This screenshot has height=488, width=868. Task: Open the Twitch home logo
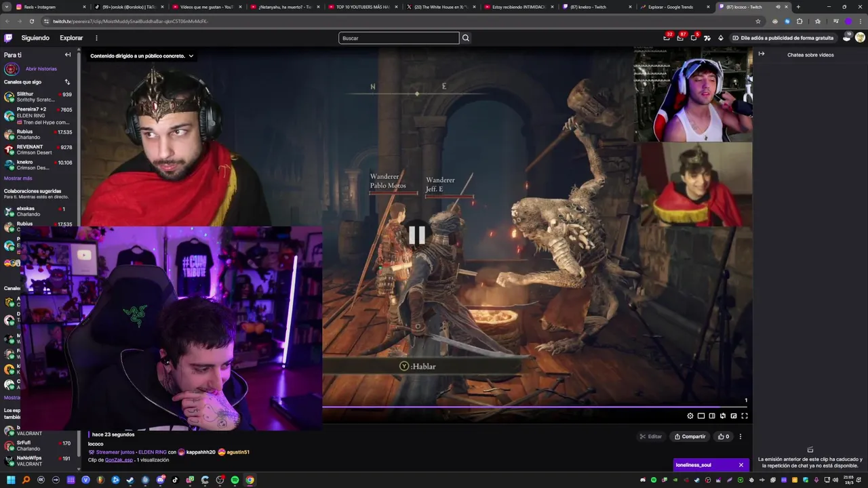8,38
